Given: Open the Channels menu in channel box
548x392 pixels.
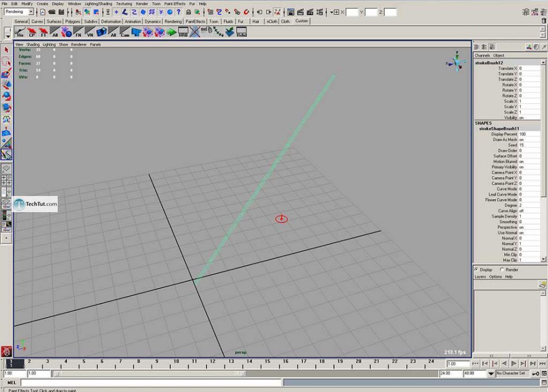Looking at the screenshot, I should coord(482,55).
